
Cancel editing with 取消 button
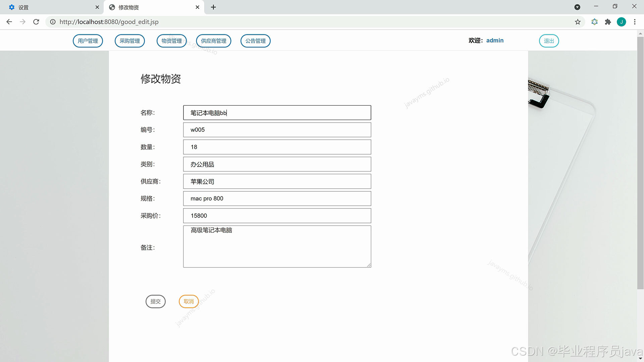point(189,301)
